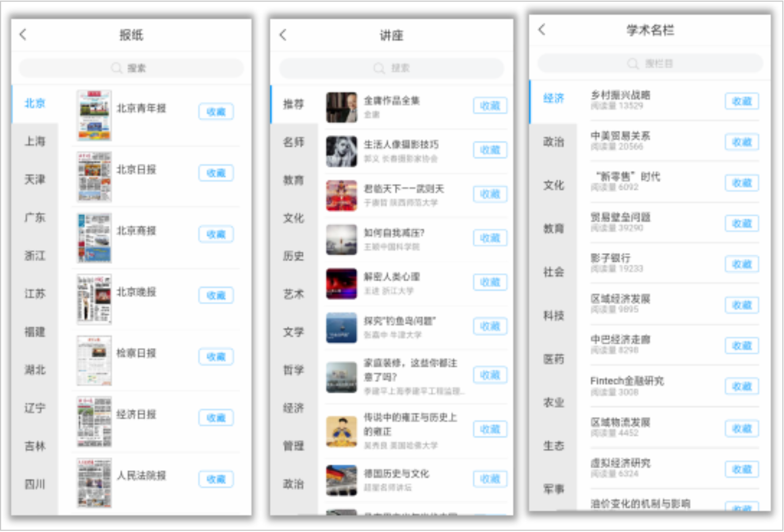
Task: Select the 文学 lectures category
Action: coord(293,332)
